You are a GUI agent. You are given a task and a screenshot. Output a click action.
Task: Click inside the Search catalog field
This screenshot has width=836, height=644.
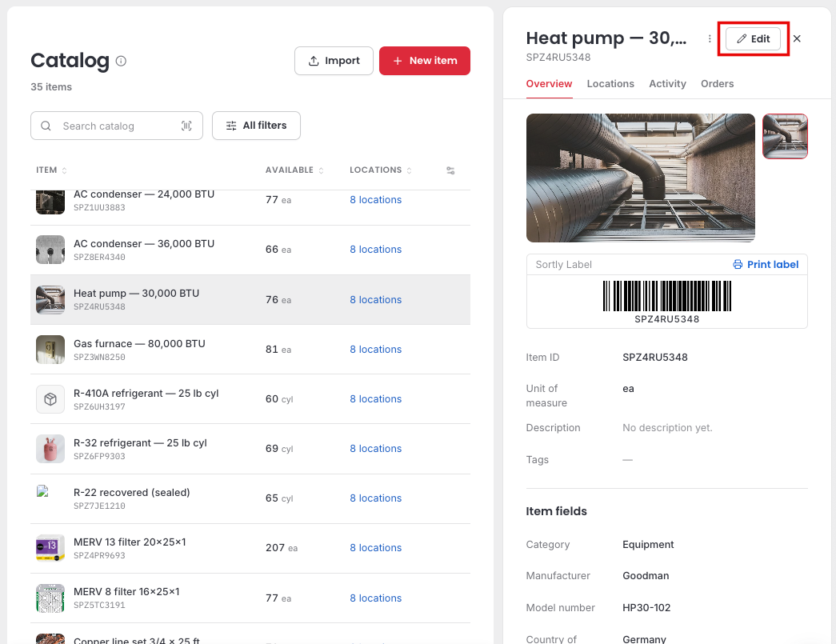tap(117, 126)
